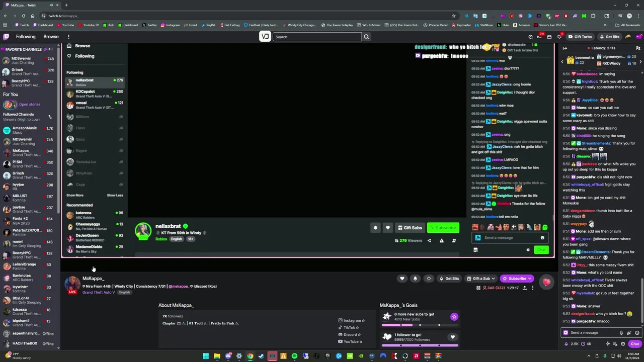Next gifter leaderboard arrow
This screenshot has height=362, width=644.
(x=641, y=61)
